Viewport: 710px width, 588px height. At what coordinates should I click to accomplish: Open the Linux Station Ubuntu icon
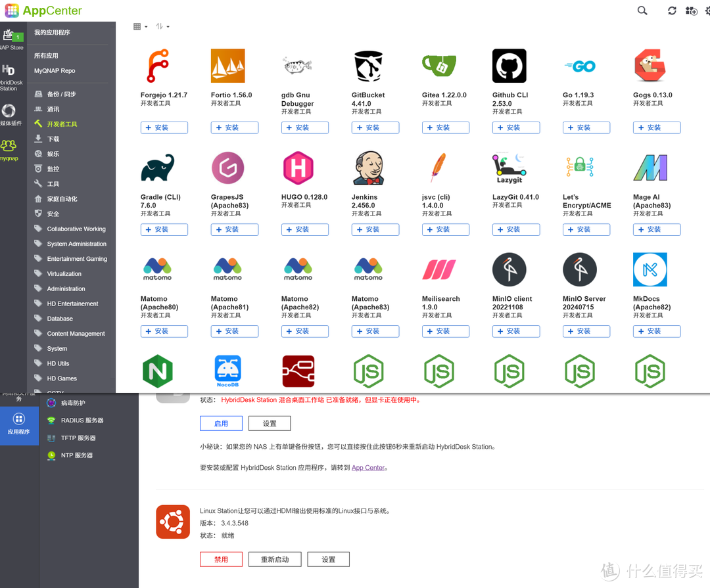coord(173,522)
